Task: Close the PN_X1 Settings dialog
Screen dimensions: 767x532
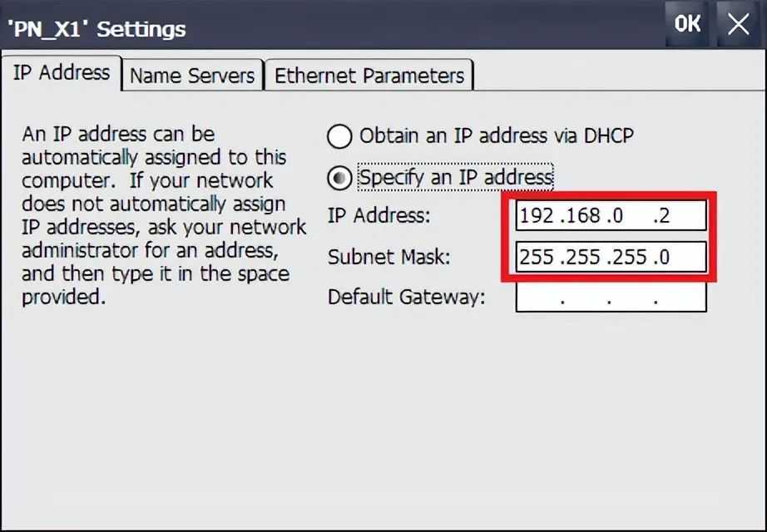Action: click(x=739, y=24)
